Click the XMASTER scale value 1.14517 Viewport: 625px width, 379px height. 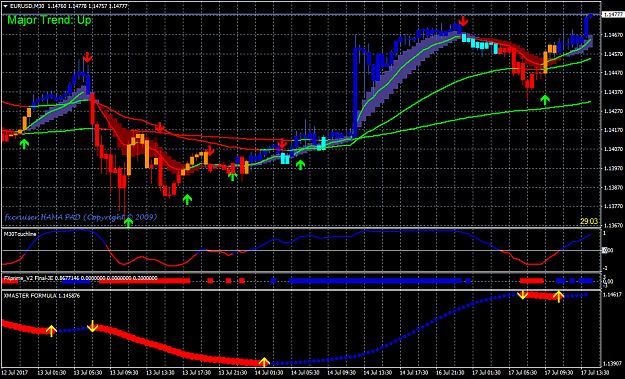point(613,295)
